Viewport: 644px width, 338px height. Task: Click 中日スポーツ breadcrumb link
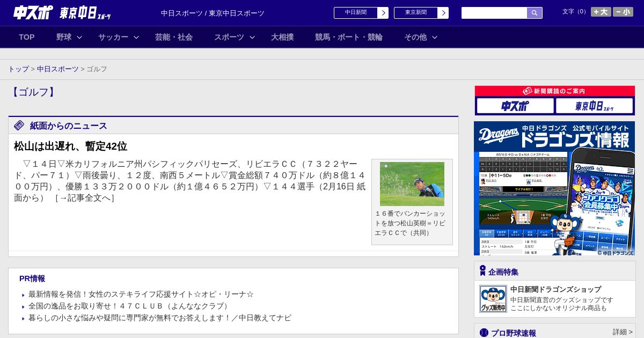coord(58,69)
